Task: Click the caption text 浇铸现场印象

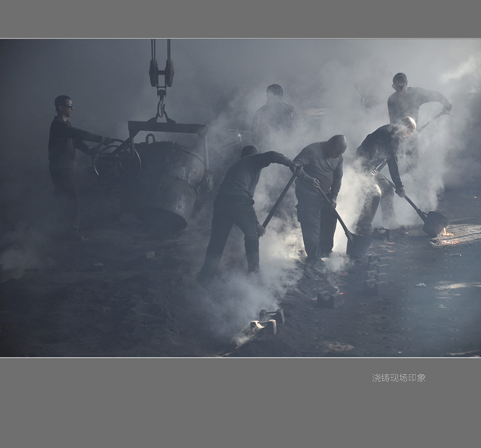Action: point(399,378)
